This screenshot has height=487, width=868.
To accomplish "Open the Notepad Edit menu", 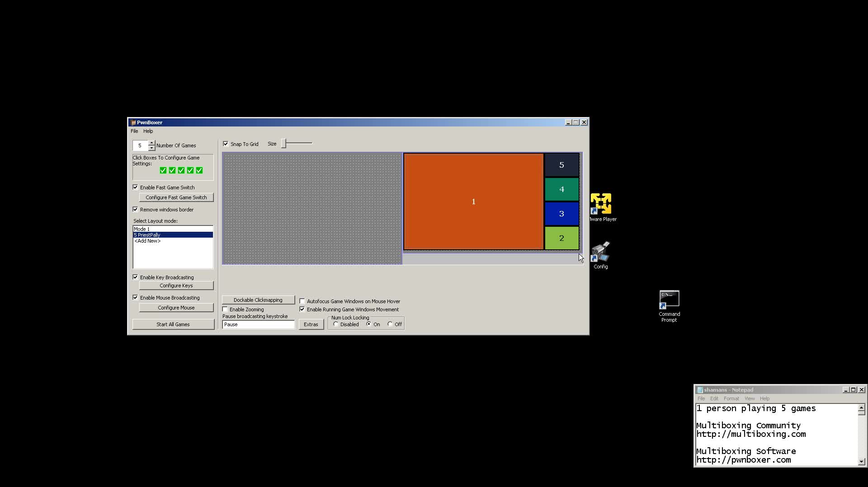I will pyautogui.click(x=714, y=398).
